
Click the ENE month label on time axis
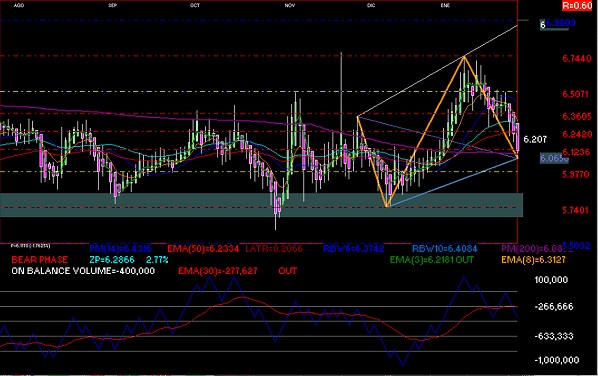click(x=445, y=5)
